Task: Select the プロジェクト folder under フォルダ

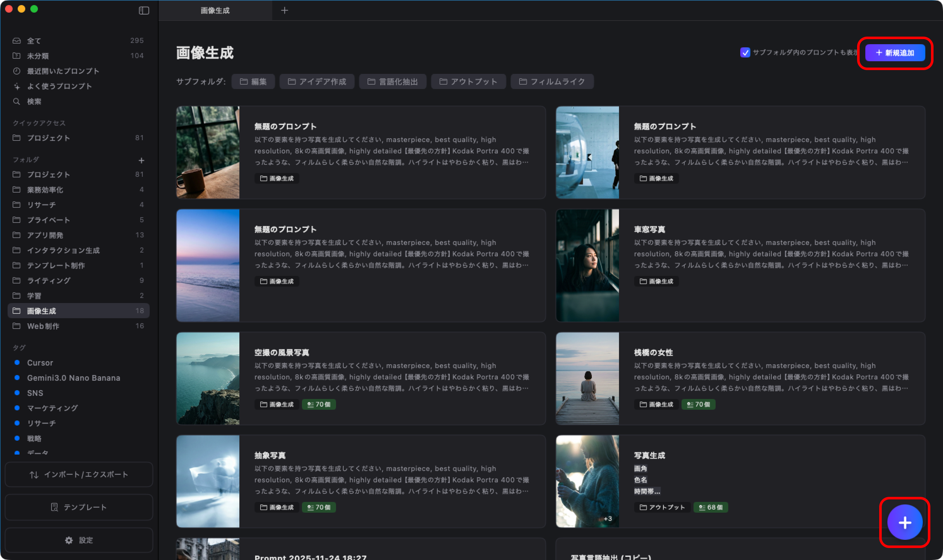Action: [79, 174]
